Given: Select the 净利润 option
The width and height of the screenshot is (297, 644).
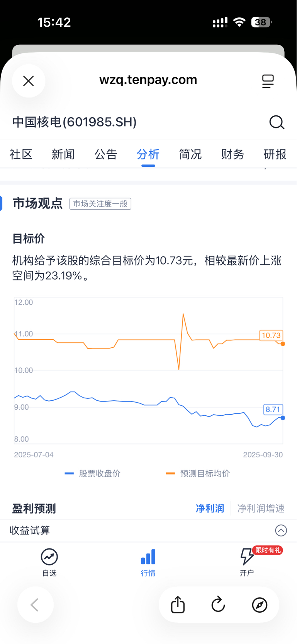Looking at the screenshot, I should coord(210,508).
